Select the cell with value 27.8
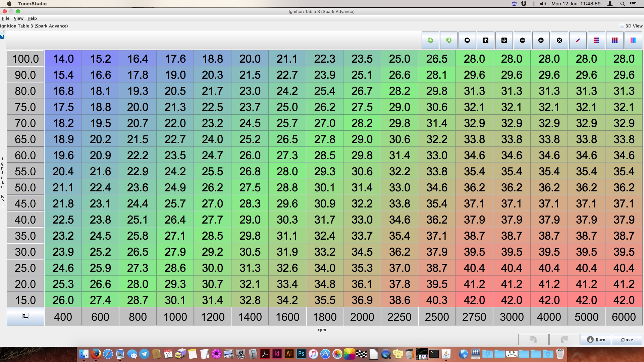Image resolution: width=644 pixels, height=362 pixels. point(325,139)
